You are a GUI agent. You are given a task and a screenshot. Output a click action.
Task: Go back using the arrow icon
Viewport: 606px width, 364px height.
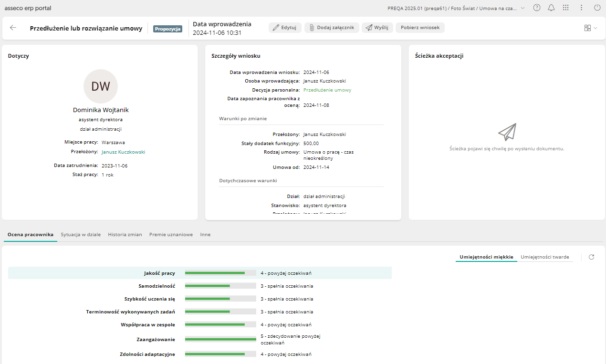point(13,28)
